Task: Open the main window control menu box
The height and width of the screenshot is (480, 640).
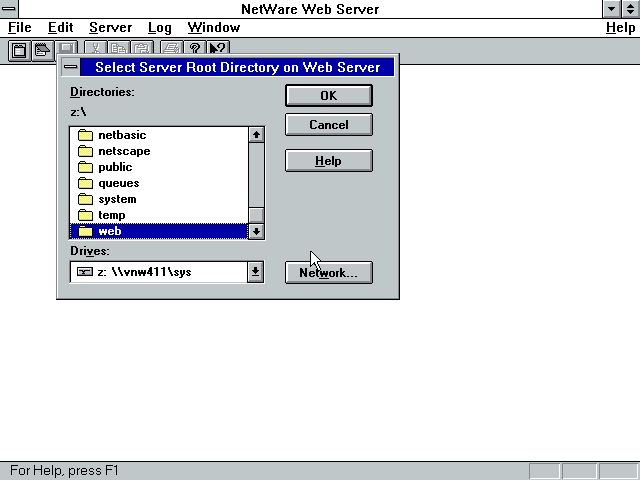Action: [x=9, y=8]
